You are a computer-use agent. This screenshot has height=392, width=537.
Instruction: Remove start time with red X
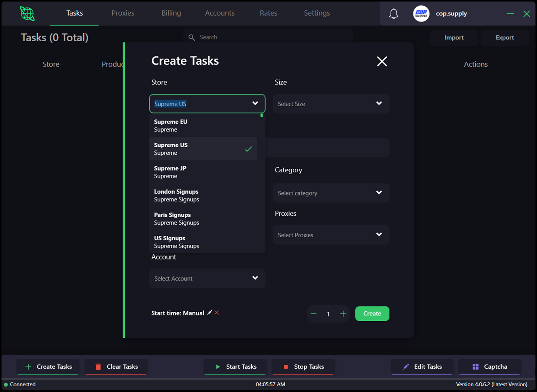click(x=217, y=313)
